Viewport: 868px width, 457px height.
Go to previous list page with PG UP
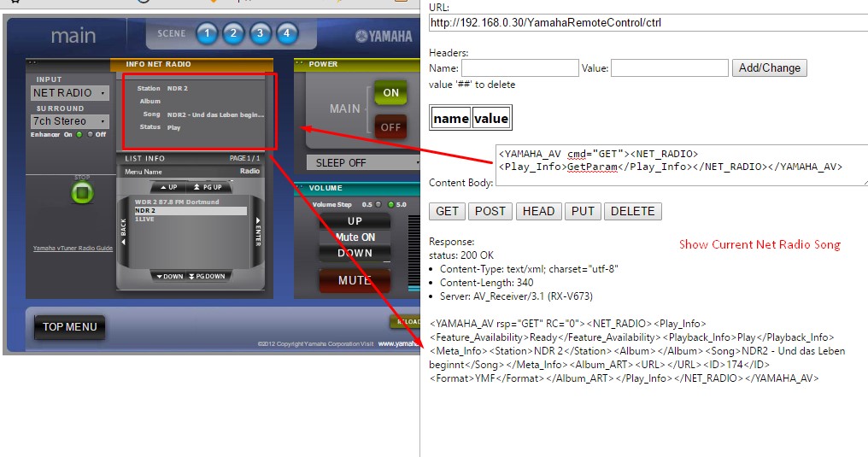(208, 187)
